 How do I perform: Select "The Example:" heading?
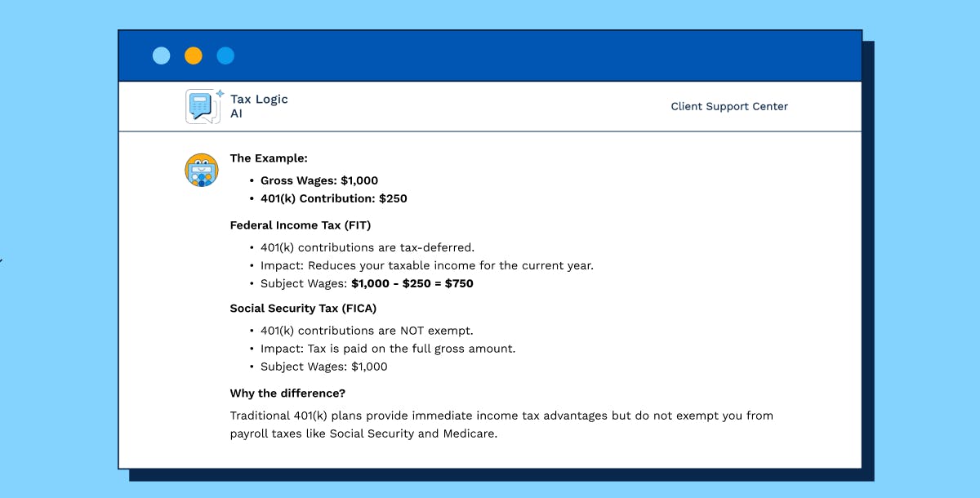(x=269, y=158)
